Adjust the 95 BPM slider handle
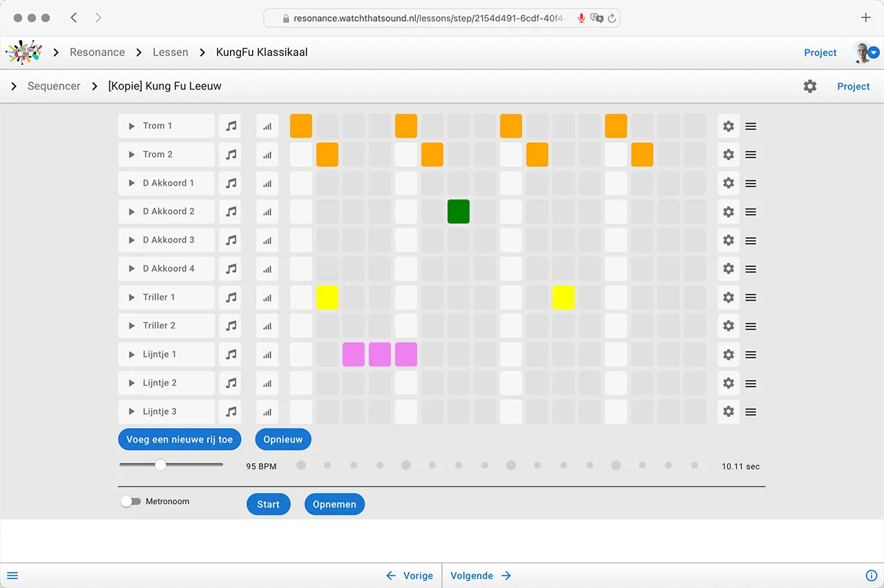 [x=160, y=464]
